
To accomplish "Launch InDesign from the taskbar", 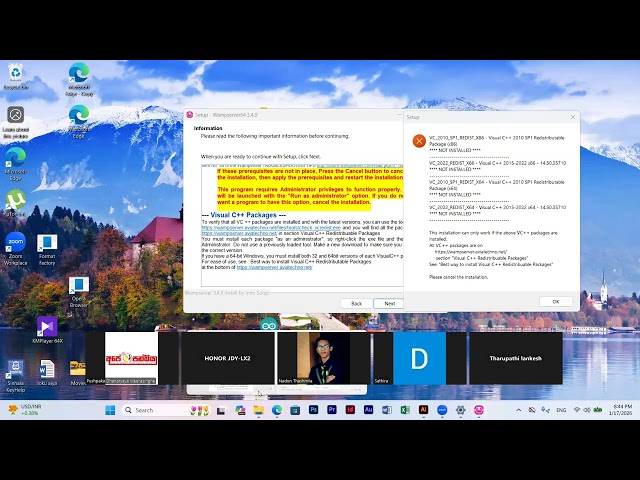I will (350, 410).
